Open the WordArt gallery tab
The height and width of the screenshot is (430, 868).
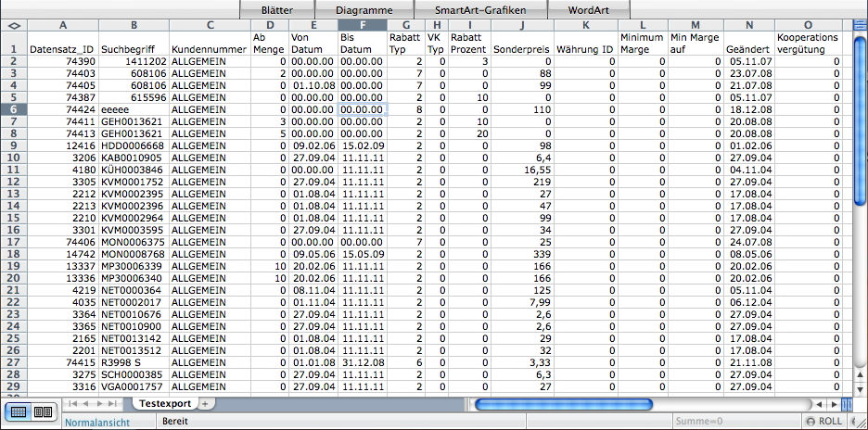coord(590,8)
